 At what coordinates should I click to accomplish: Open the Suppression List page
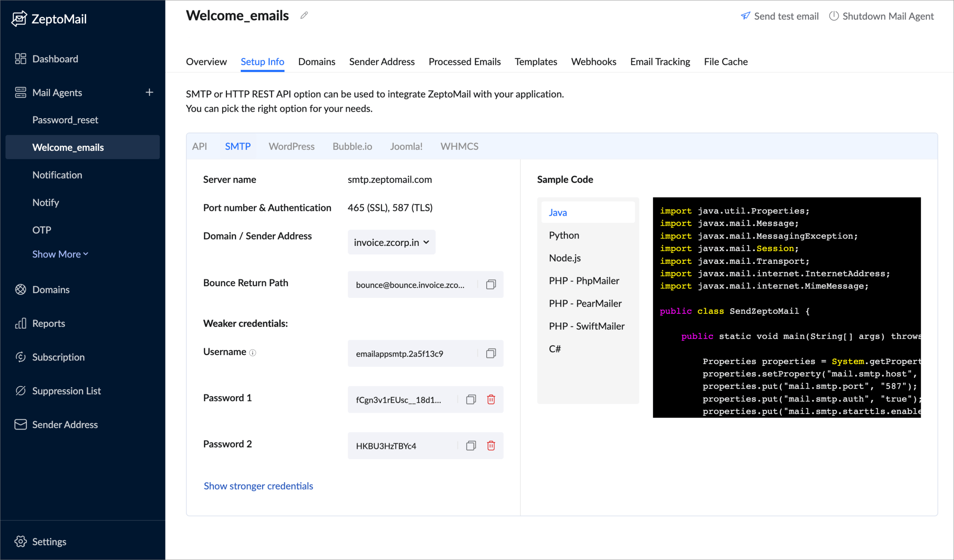point(66,390)
